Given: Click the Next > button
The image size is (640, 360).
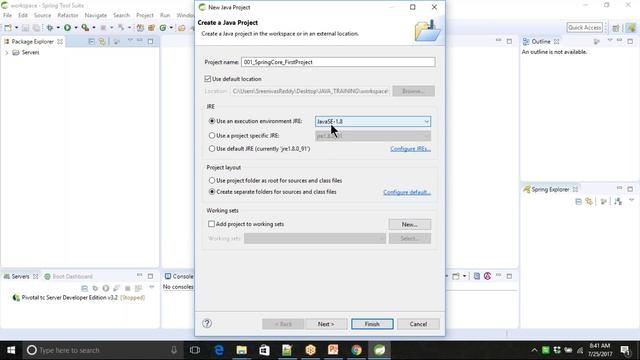Looking at the screenshot, I should click(x=326, y=324).
